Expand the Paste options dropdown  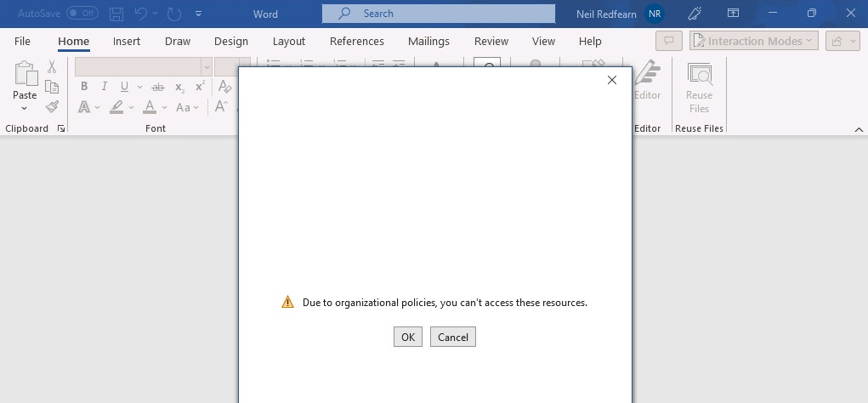pyautogui.click(x=25, y=109)
